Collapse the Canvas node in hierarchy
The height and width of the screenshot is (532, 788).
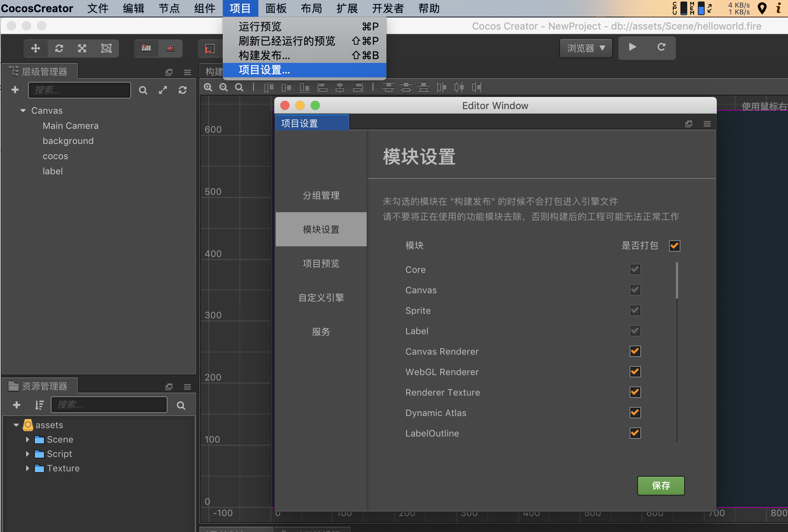point(23,111)
